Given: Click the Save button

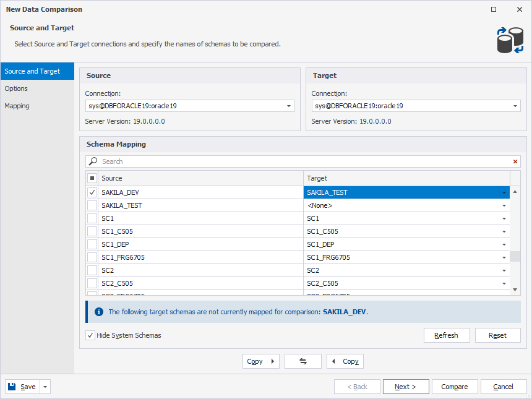Looking at the screenshot, I should [22, 387].
